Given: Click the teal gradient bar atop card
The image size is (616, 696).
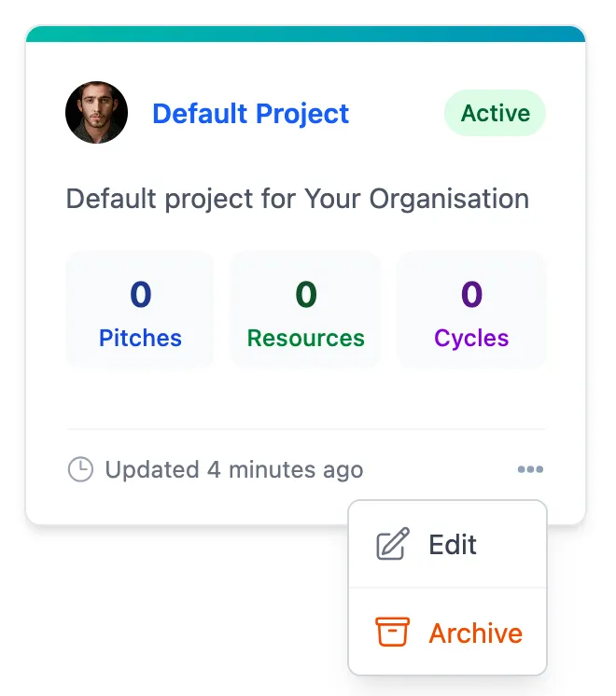Looking at the screenshot, I should click(x=305, y=34).
